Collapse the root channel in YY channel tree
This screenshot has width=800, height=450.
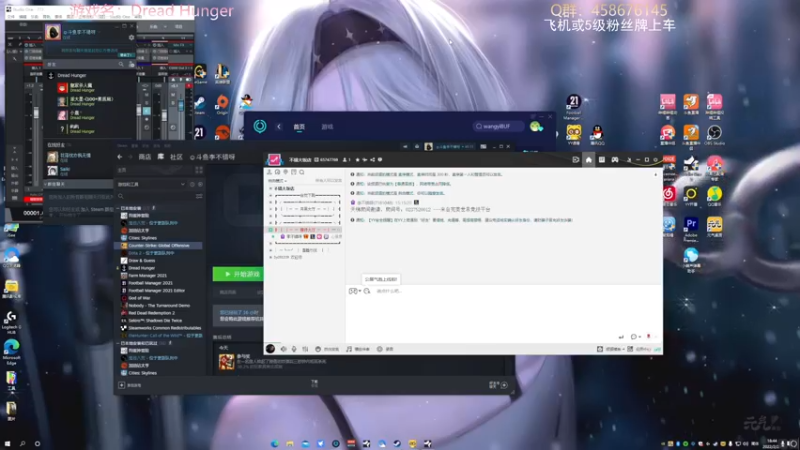[270, 189]
